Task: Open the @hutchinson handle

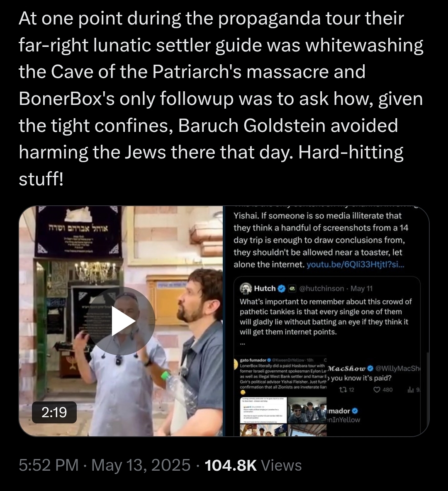Action: point(321,288)
